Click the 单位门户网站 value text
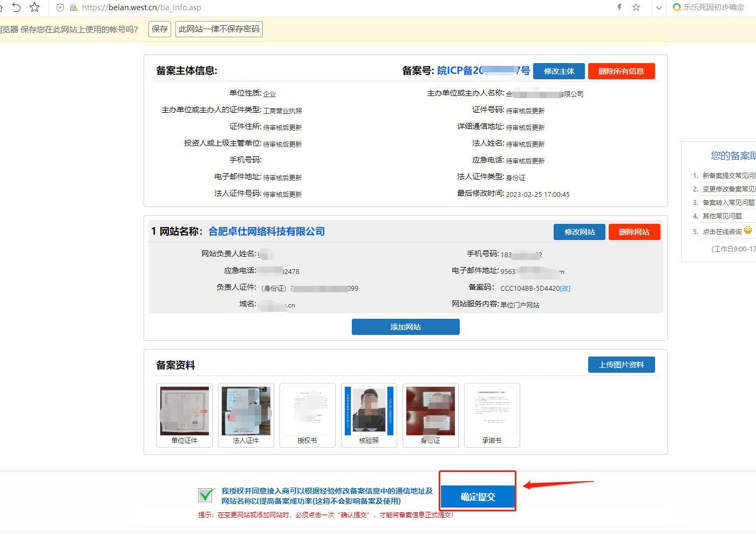Viewport: 756px width, 534px height. coord(520,305)
